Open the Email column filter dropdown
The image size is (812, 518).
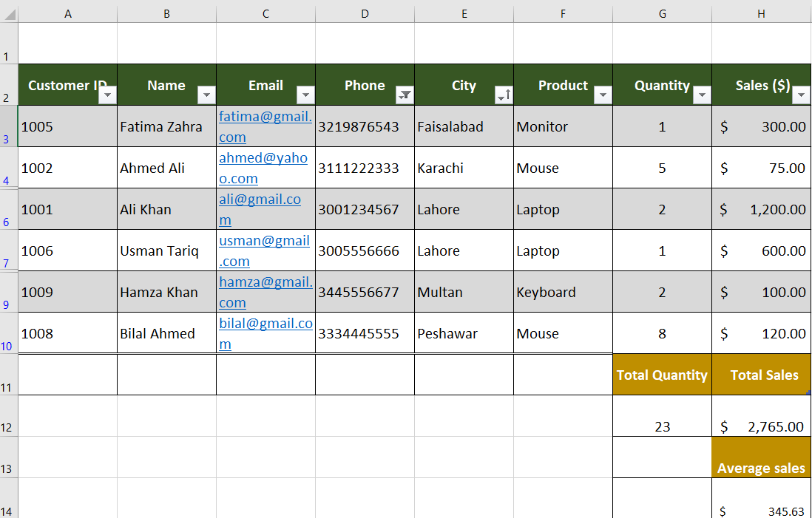click(x=305, y=95)
